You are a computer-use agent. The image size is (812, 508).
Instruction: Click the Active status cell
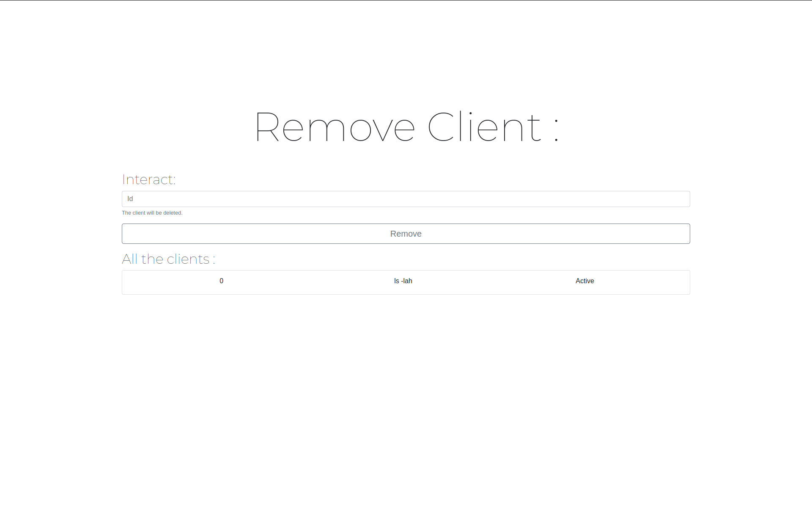(584, 281)
